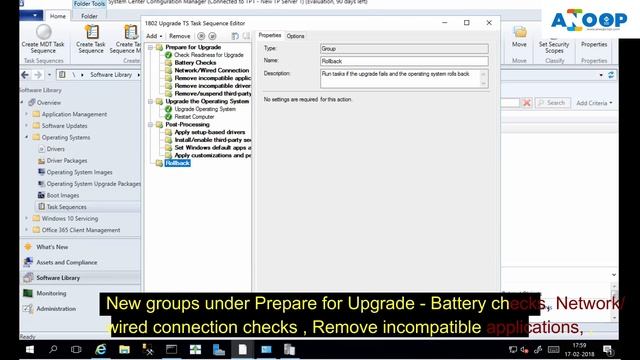Collapse Upgrade the Operating System group
640x360 pixels.
150,101
